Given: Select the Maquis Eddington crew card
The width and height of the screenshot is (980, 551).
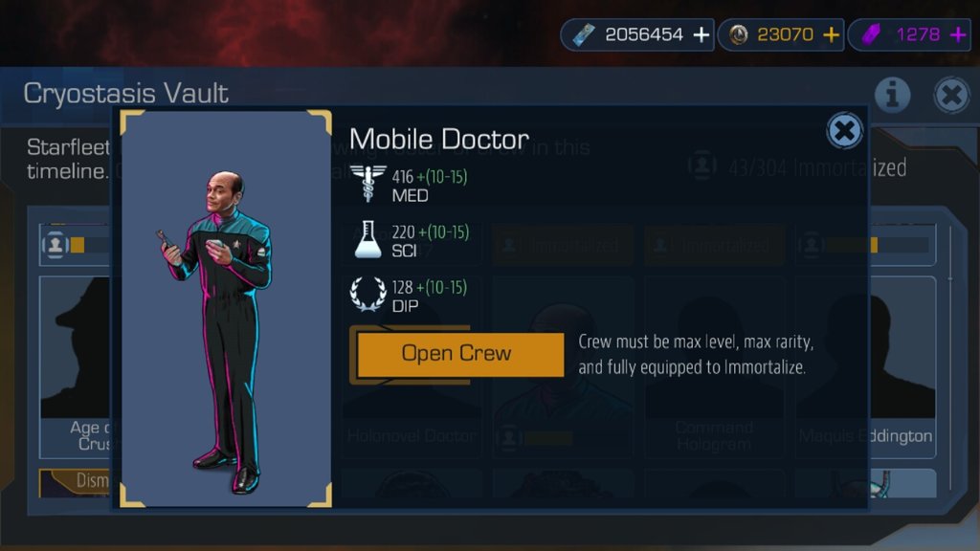Looking at the screenshot, I should 902,367.
